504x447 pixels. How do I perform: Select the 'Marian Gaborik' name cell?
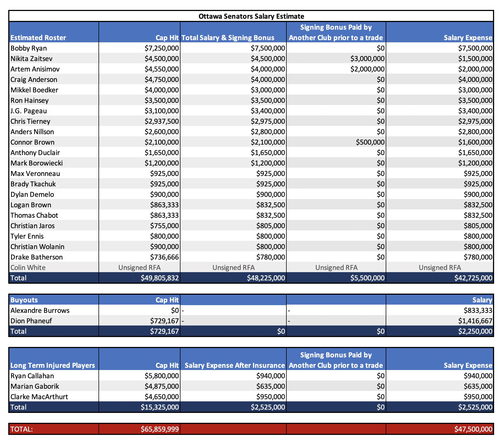pyautogui.click(x=54, y=386)
